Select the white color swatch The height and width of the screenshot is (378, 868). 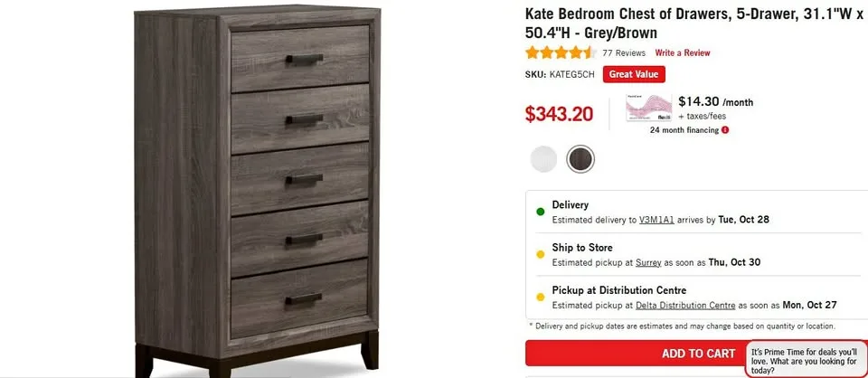pyautogui.click(x=543, y=159)
